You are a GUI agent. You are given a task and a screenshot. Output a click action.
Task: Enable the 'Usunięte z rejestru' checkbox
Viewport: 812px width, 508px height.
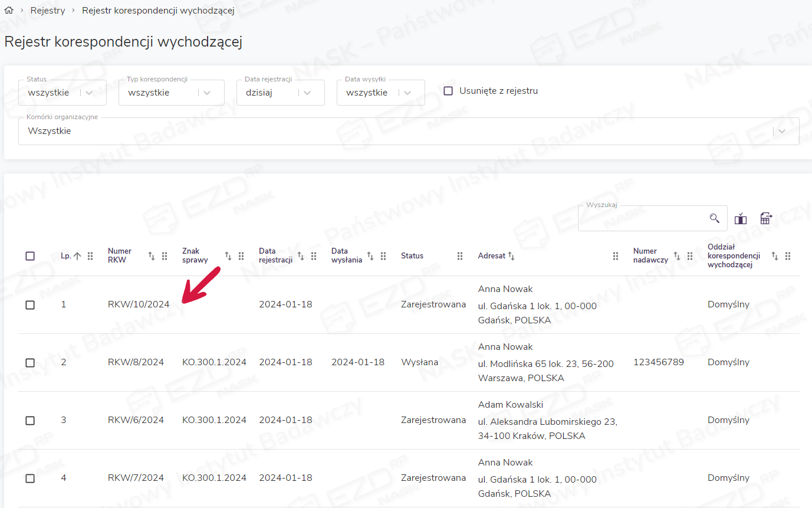coord(448,91)
